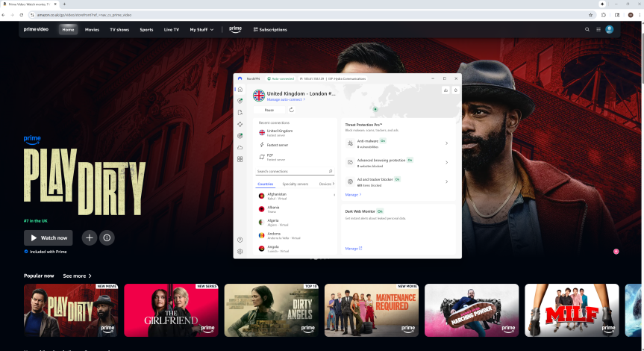This screenshot has width=644, height=351.
Task: Click the Anti-malware bug icon
Action: pos(350,143)
